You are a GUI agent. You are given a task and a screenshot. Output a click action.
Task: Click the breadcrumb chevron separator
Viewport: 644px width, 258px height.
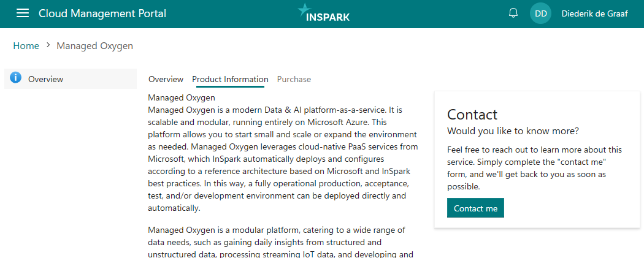(48, 45)
